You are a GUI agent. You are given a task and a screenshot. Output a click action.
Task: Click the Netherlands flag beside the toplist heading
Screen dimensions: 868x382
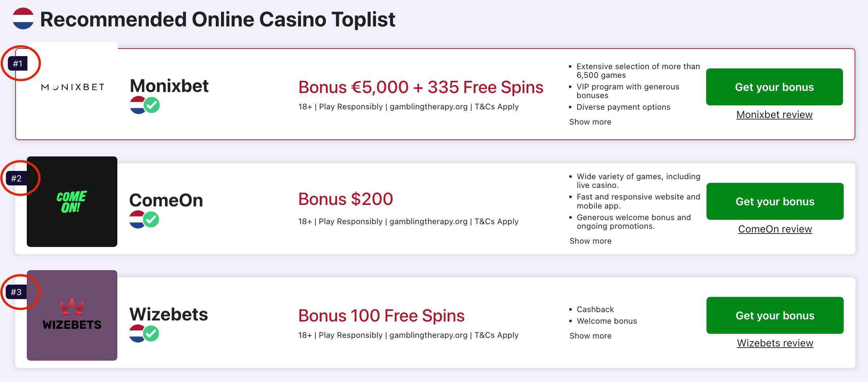pos(23,19)
